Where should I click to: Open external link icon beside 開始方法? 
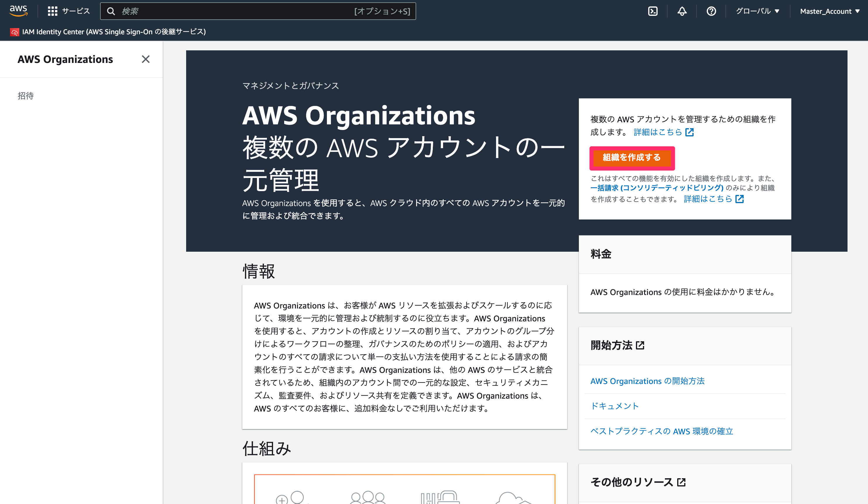point(640,345)
